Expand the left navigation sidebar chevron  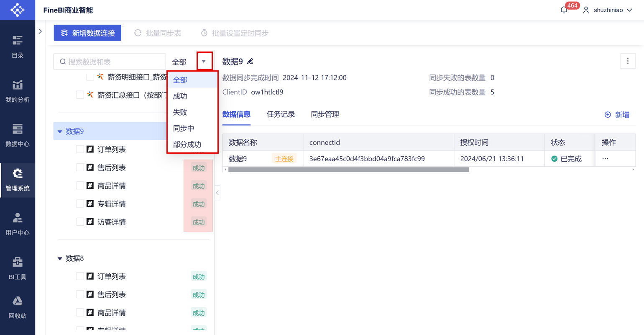click(x=40, y=31)
